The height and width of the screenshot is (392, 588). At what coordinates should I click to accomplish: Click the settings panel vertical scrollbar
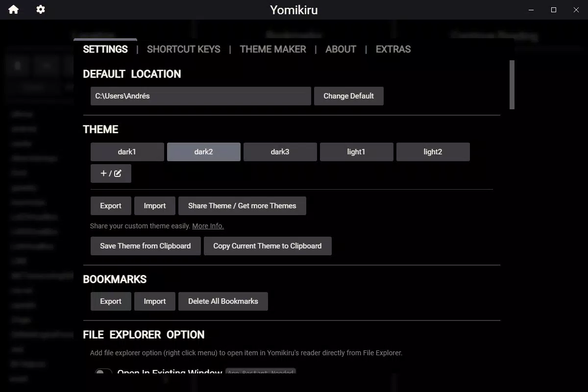coord(512,85)
